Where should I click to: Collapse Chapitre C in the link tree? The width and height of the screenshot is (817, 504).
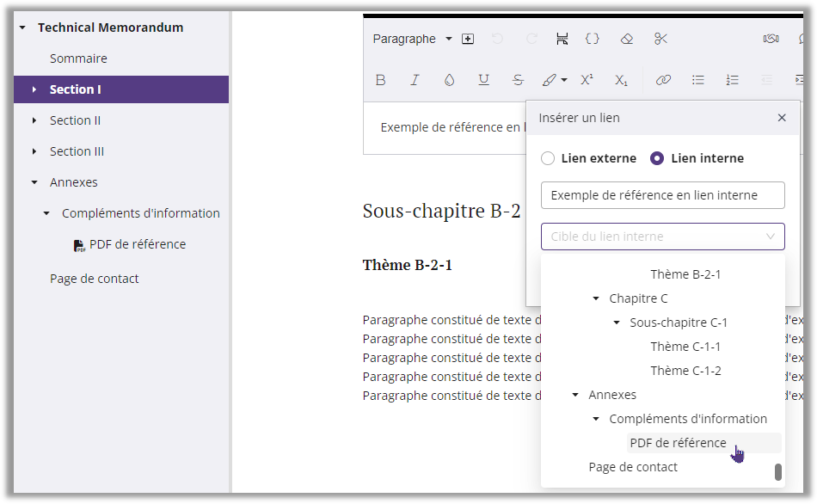(596, 298)
